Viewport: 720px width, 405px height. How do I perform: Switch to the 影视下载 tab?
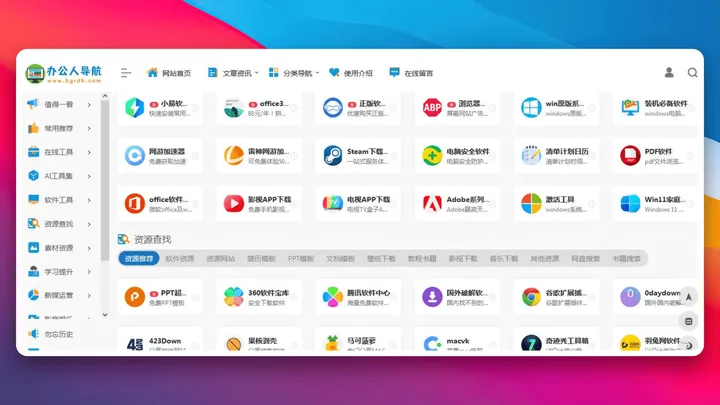[x=463, y=259]
